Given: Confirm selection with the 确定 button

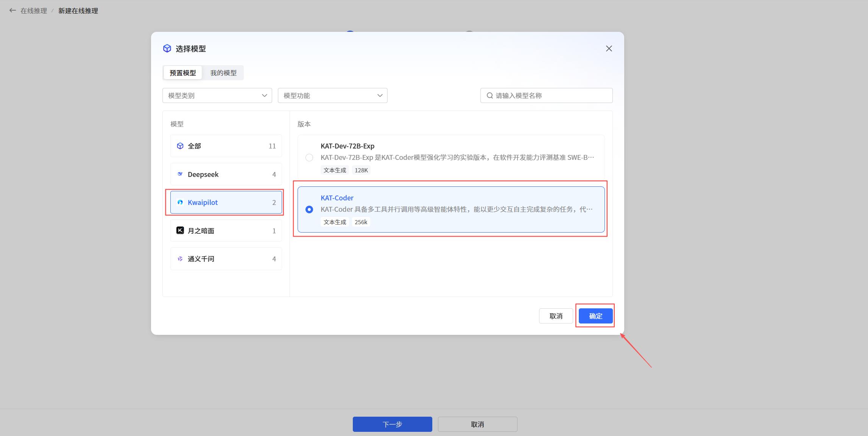Looking at the screenshot, I should [x=595, y=316].
